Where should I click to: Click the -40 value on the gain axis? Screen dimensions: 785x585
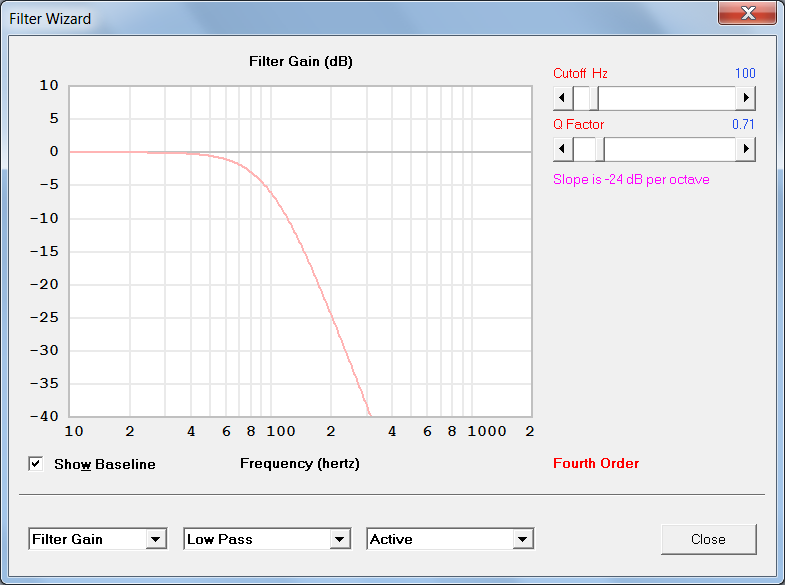[45, 416]
